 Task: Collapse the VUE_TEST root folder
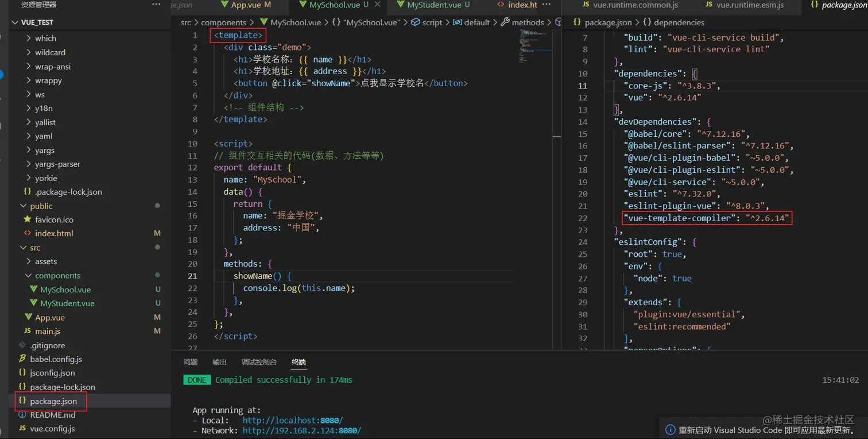click(x=15, y=22)
